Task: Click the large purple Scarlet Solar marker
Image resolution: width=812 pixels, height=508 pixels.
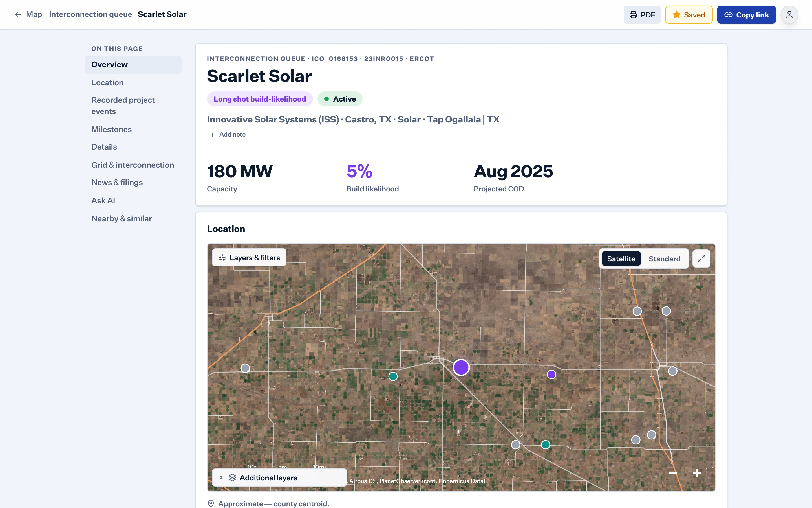Action: click(461, 367)
